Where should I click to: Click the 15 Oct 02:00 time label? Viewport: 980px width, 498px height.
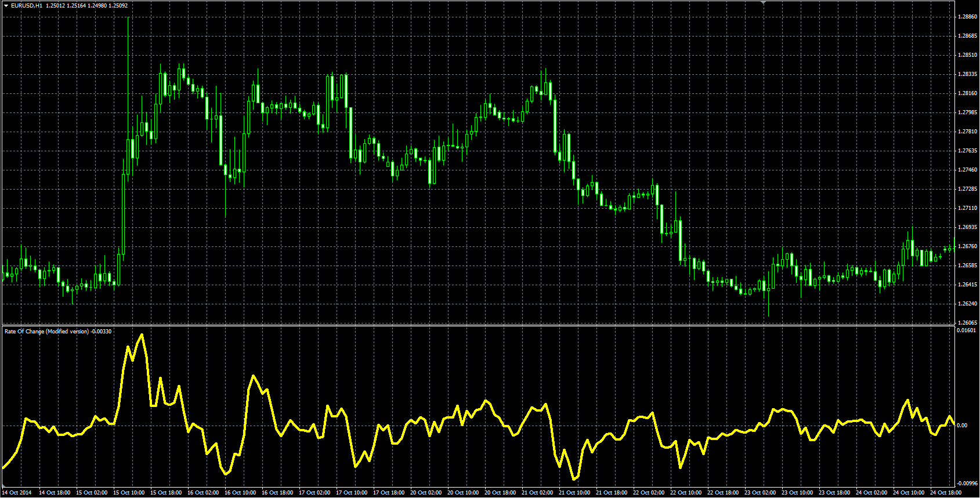pyautogui.click(x=92, y=493)
